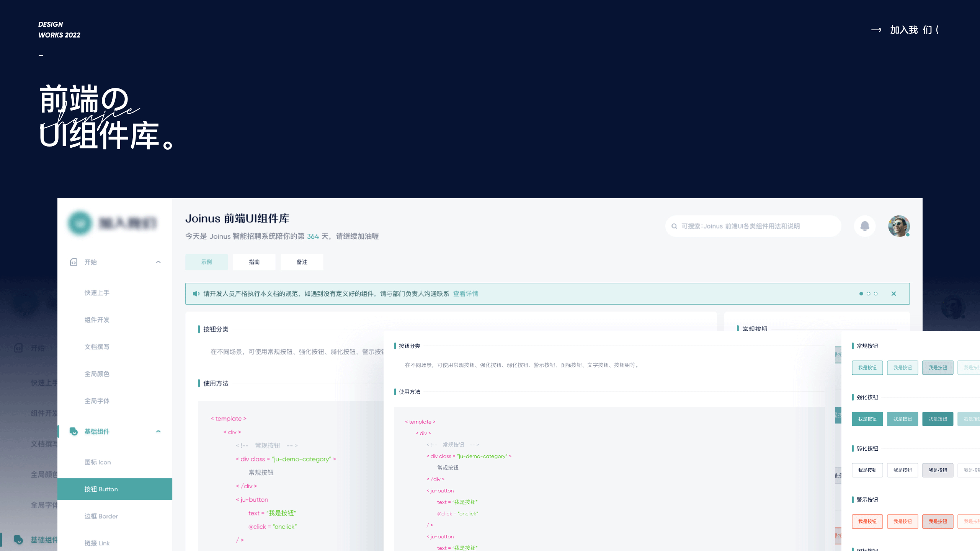Switch to the 指南 tab

(x=254, y=262)
